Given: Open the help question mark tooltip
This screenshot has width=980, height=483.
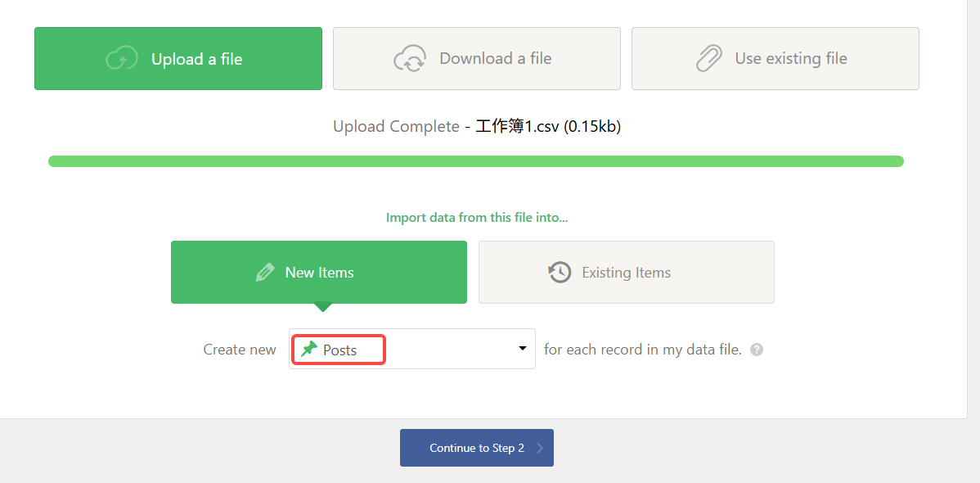Looking at the screenshot, I should click(757, 350).
